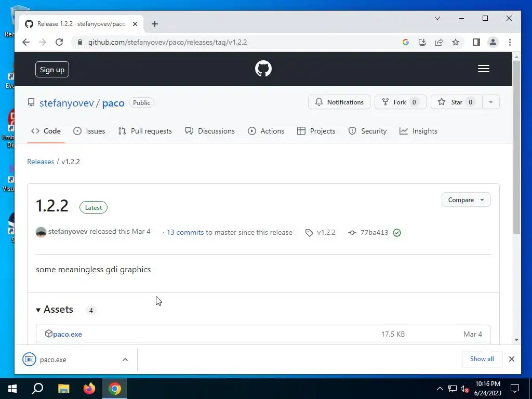532x399 pixels.
Task: Click the package icon beside paco.exe asset
Action: coord(49,334)
